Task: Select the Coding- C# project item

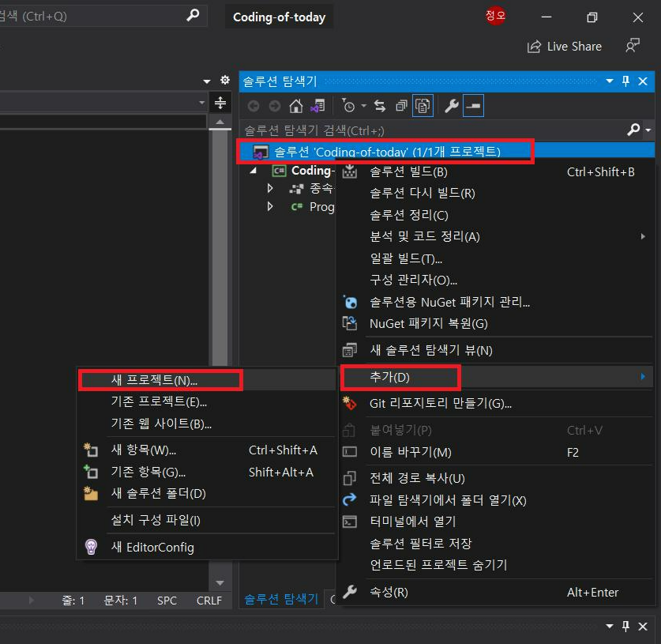Action: (x=303, y=171)
